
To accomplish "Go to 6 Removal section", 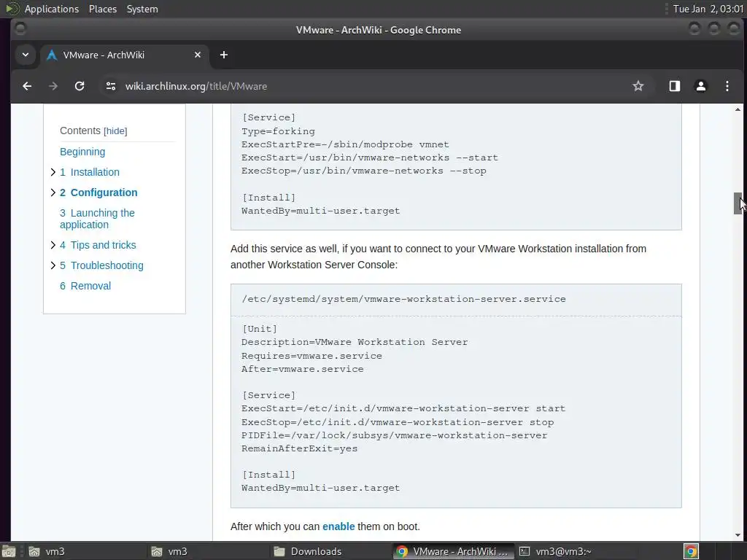I will (x=85, y=286).
